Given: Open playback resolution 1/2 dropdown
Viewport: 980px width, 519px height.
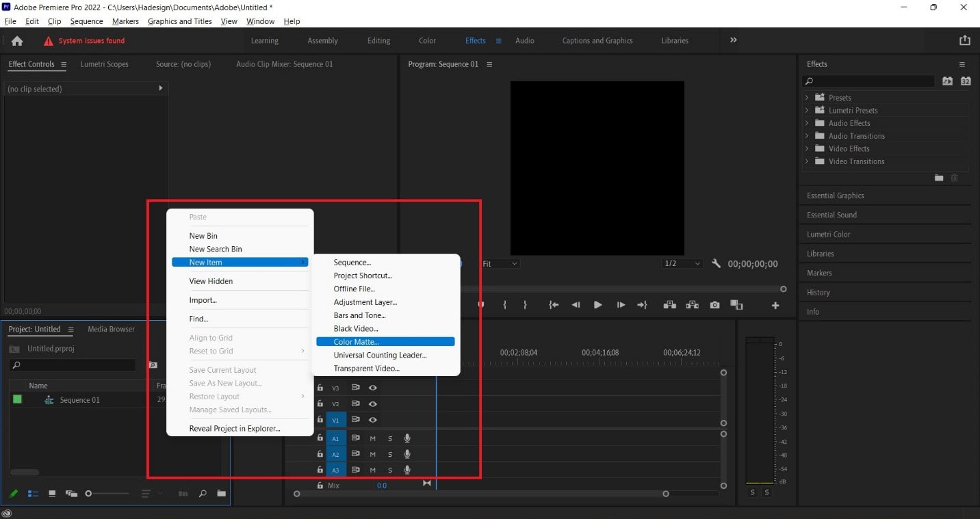Looking at the screenshot, I should pyautogui.click(x=682, y=263).
